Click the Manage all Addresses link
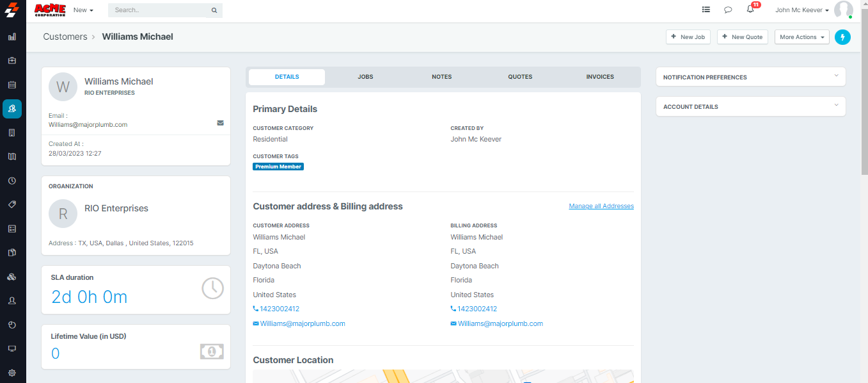This screenshot has height=383, width=868. click(601, 206)
